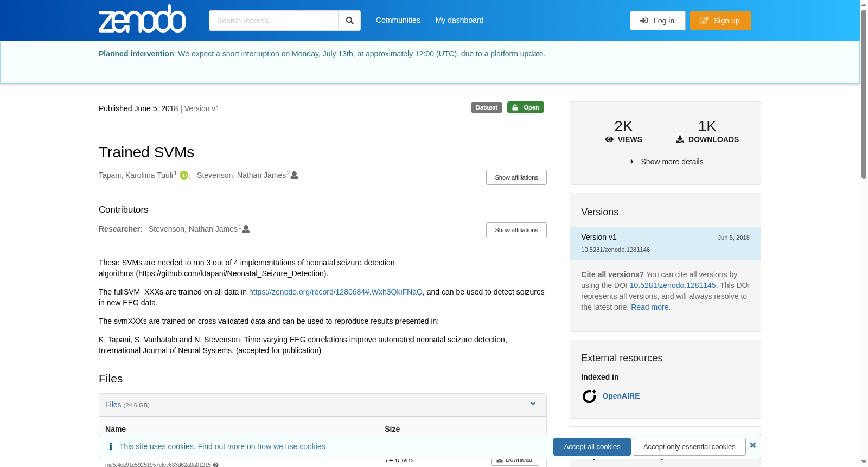Dismiss the cookie banner with the X
The width and height of the screenshot is (868, 467).
[x=752, y=445]
